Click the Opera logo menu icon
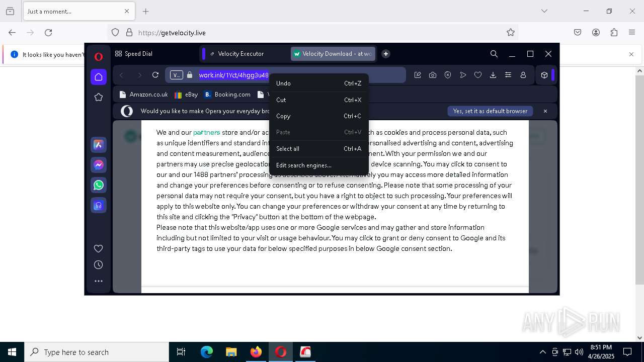 click(99, 57)
